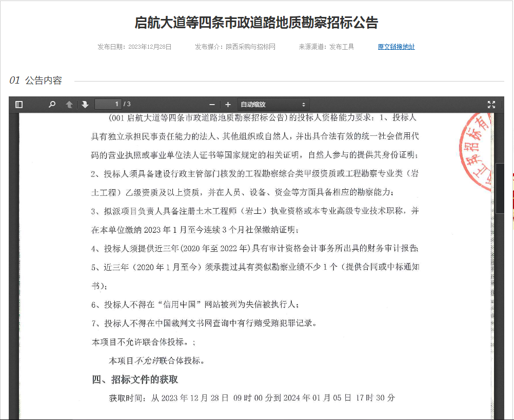Screen dimensions: 514x420
Task: Click the 发布日期：2023年12月28日 text
Action: click(134, 47)
